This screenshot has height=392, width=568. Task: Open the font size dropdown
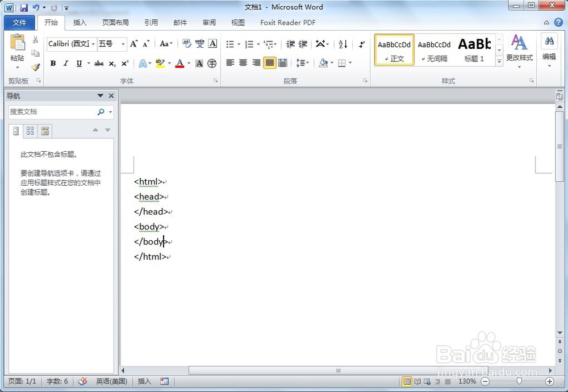[x=123, y=44]
